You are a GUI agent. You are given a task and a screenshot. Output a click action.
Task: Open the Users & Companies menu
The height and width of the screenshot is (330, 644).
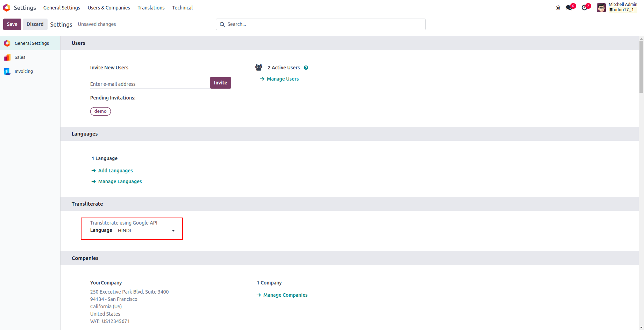109,8
